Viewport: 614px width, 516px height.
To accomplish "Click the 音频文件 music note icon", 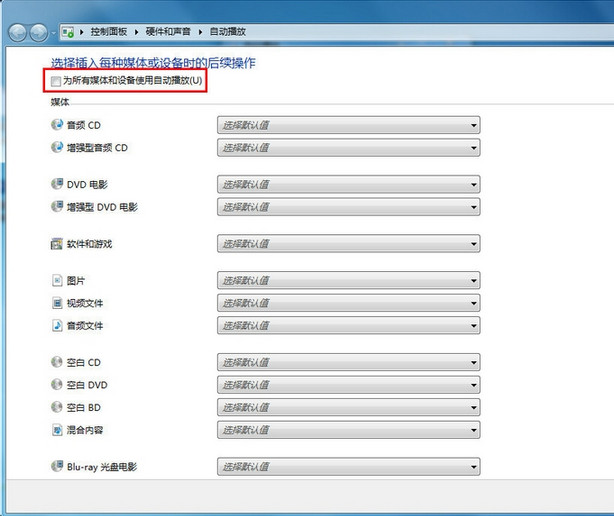I will click(x=57, y=325).
